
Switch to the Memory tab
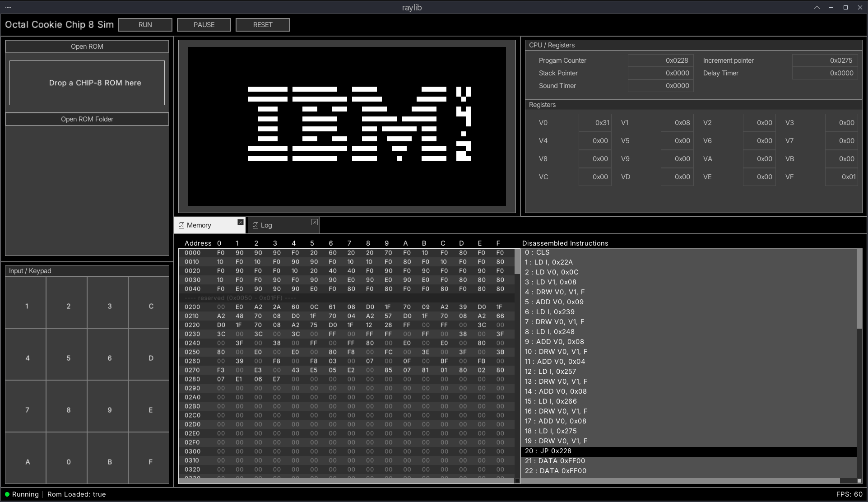coord(210,225)
